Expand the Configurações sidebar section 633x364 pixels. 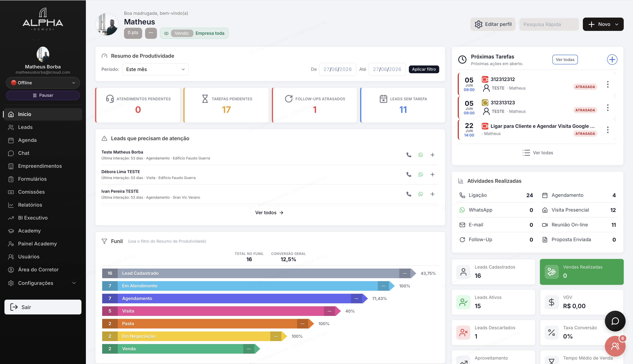pos(43,283)
